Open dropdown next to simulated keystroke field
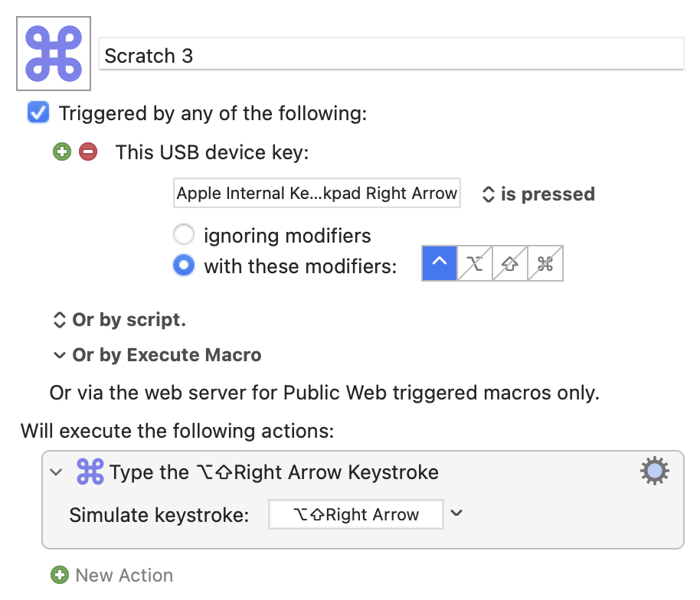This screenshot has width=700, height=600. [x=456, y=514]
